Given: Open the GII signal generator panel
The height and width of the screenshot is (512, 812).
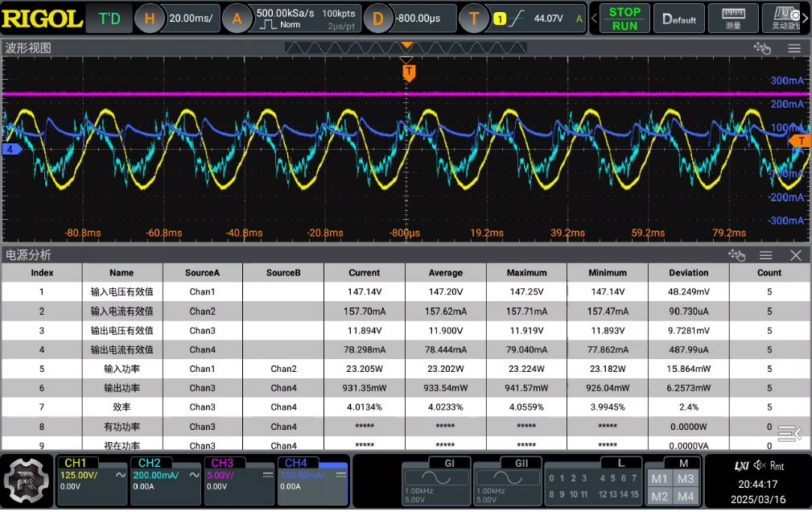Looking at the screenshot, I should click(508, 481).
